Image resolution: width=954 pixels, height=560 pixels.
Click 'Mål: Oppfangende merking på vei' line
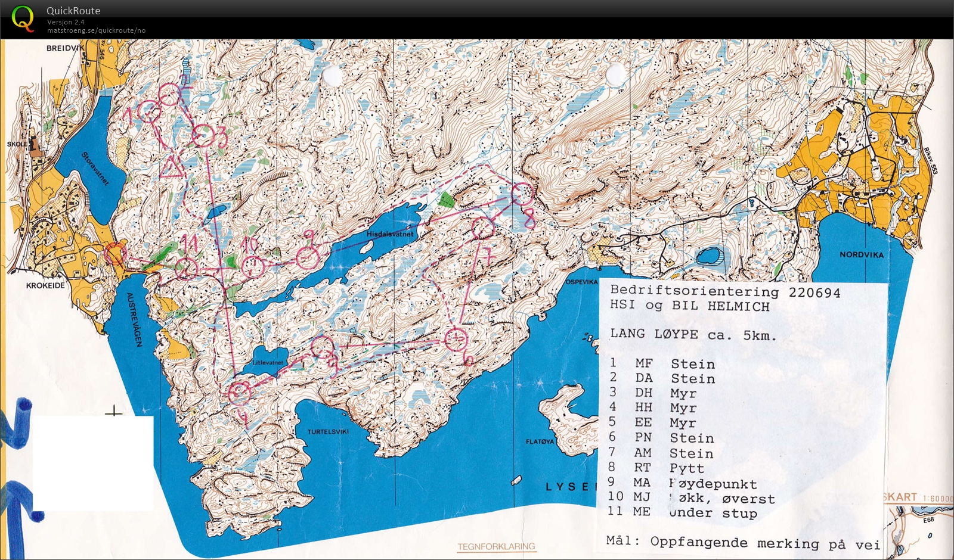click(743, 542)
